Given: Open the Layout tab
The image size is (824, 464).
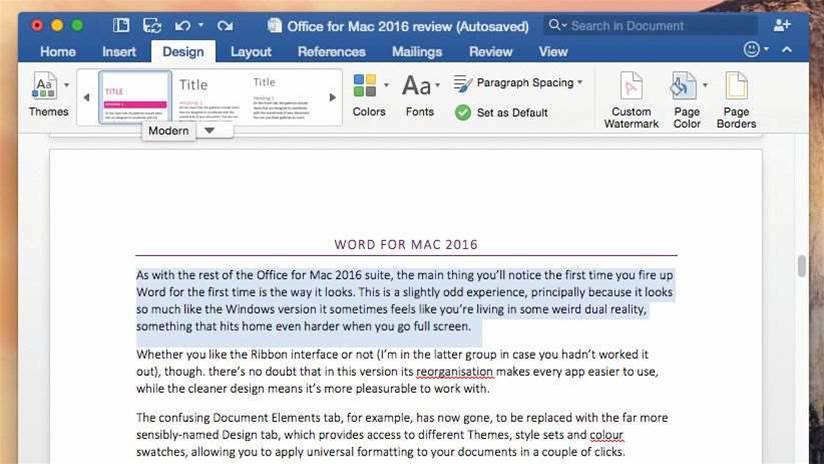Looking at the screenshot, I should 251,51.
